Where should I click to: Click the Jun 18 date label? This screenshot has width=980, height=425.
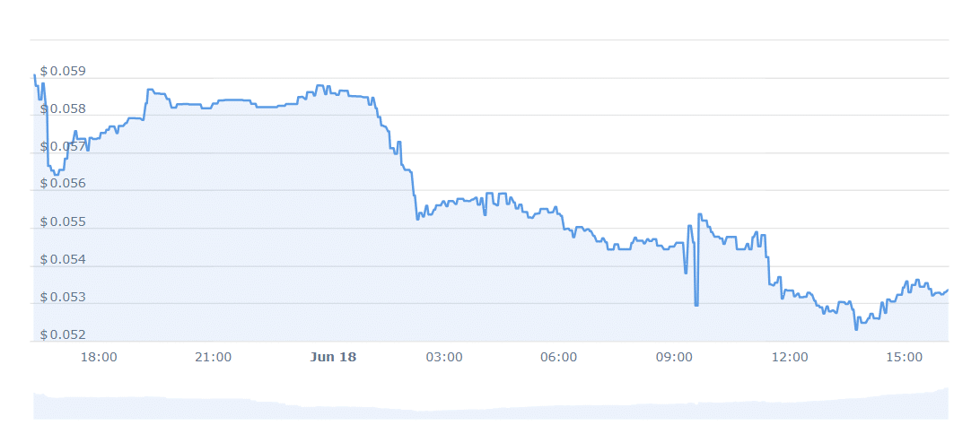333,357
